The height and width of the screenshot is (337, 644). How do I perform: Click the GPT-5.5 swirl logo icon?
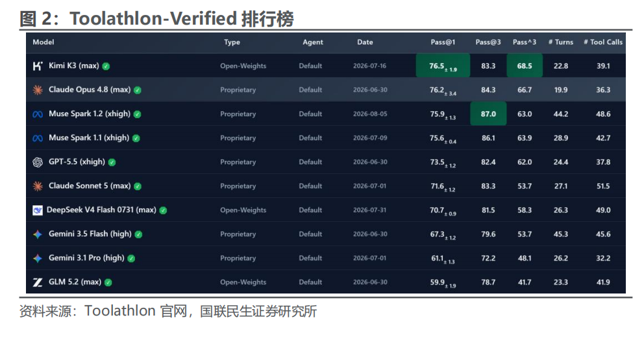tap(38, 162)
